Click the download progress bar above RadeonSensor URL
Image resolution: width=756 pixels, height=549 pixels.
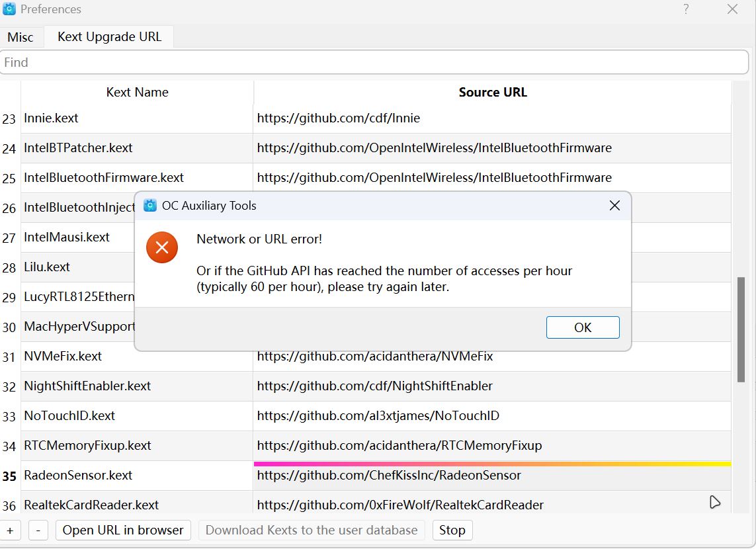coord(492,464)
